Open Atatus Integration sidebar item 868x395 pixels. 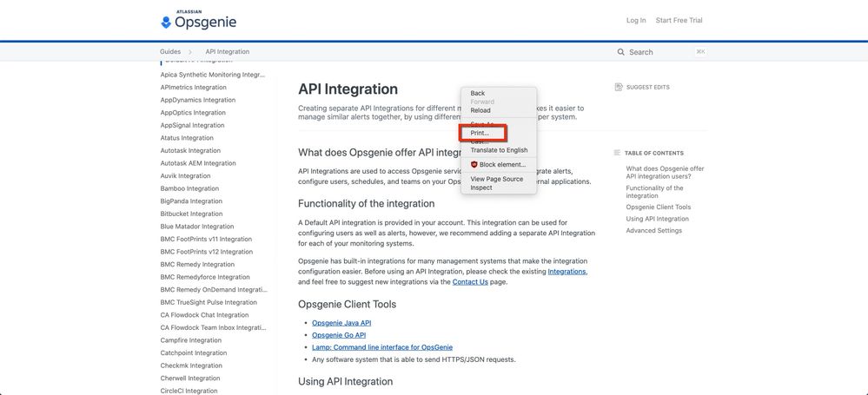pyautogui.click(x=187, y=138)
